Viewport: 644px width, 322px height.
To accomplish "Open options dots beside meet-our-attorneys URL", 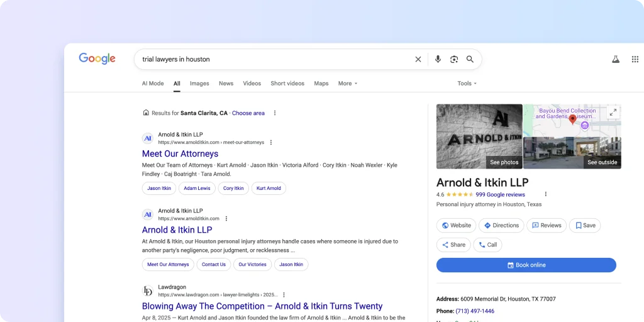I will click(270, 143).
